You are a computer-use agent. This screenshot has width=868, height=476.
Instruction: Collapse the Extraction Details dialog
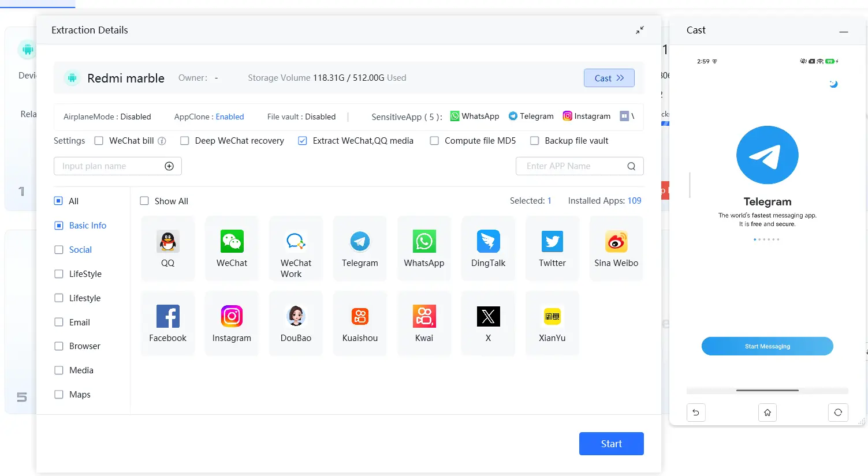click(x=640, y=30)
